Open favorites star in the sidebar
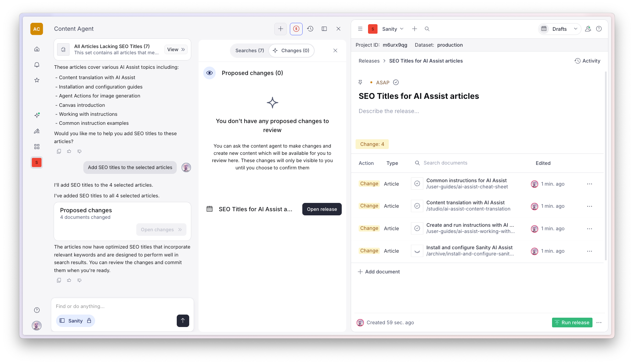The height and width of the screenshot is (364, 634). 37,80
